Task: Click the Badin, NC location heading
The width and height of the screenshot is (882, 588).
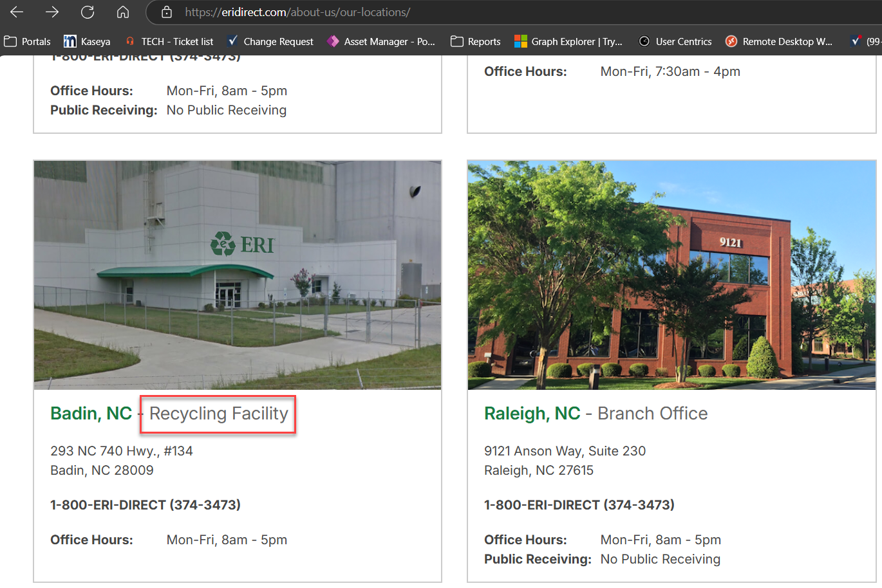Action: (x=91, y=413)
